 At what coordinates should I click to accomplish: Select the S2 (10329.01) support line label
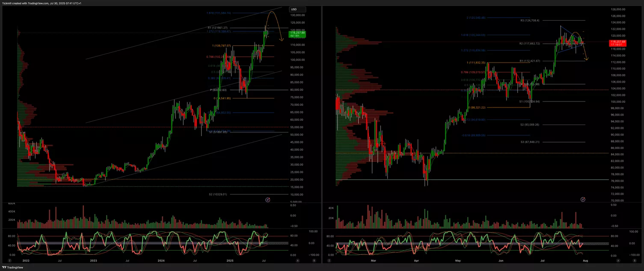click(x=218, y=194)
